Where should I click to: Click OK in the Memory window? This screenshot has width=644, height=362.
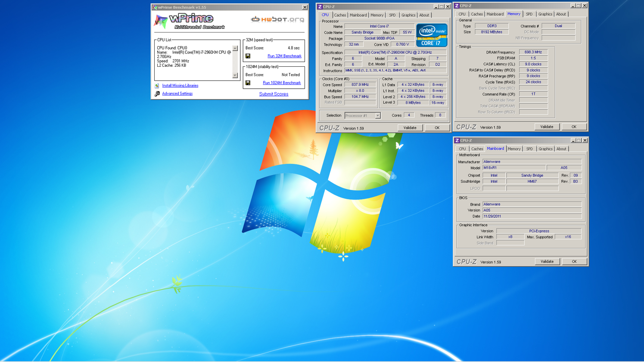[x=574, y=127]
